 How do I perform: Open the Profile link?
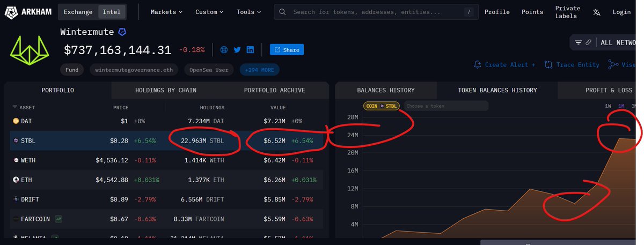point(497,12)
